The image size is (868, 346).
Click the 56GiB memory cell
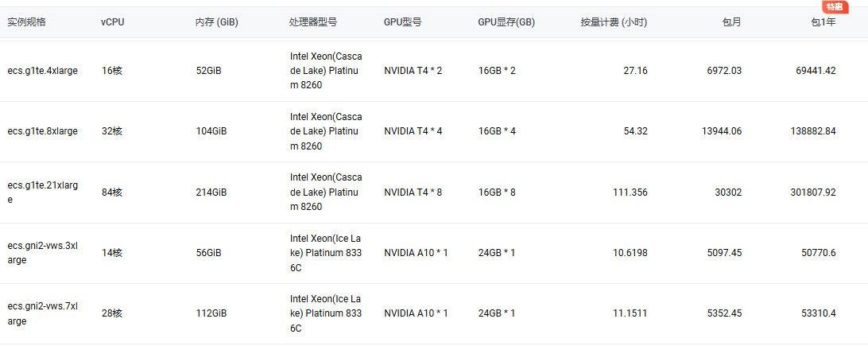(209, 253)
